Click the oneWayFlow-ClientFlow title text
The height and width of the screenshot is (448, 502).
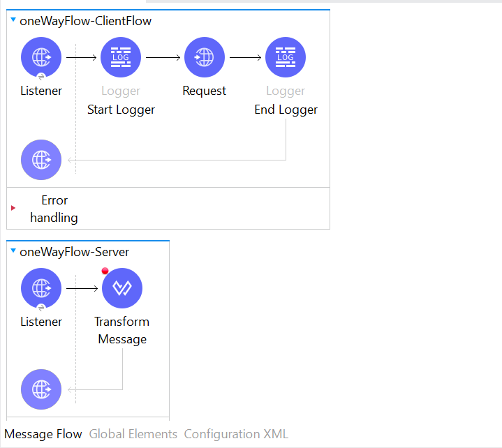tap(86, 21)
